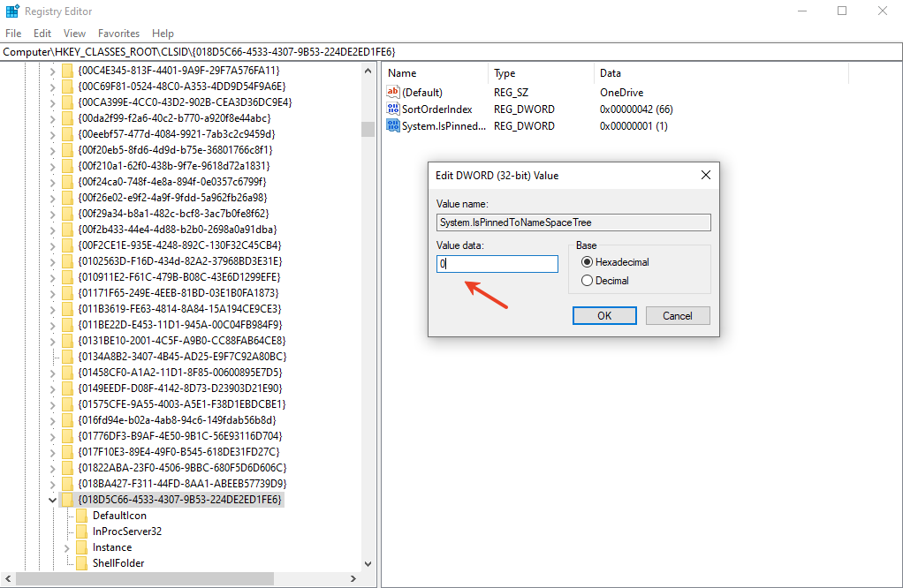Select the Hexadecimal base option
Screen dimensions: 903x588
[587, 261]
